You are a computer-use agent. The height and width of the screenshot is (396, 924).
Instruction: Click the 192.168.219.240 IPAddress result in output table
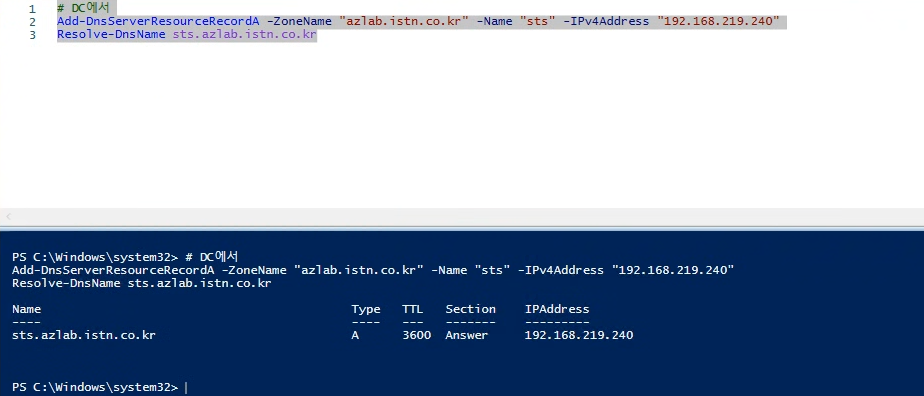pyautogui.click(x=579, y=335)
